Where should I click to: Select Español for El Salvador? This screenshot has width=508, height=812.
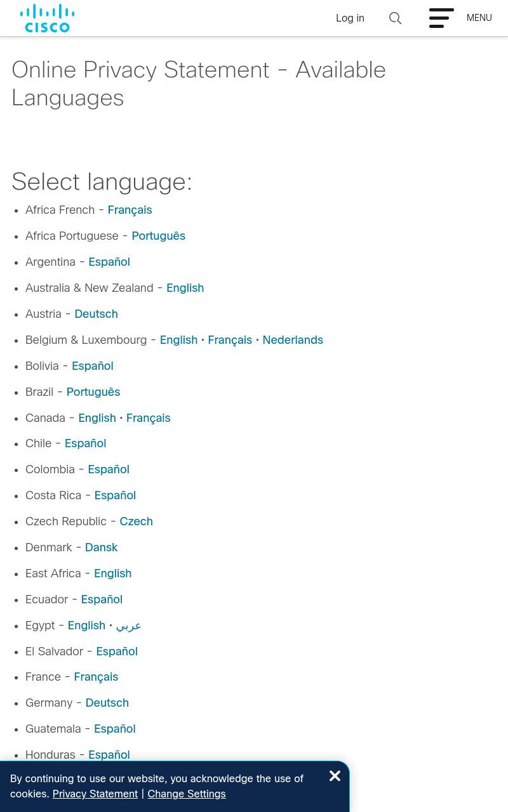[117, 652]
